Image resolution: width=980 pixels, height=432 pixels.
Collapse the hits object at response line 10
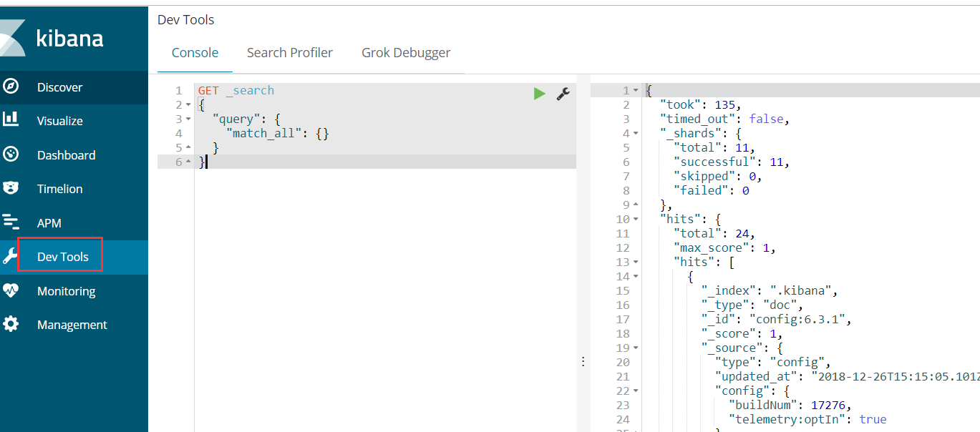(636, 220)
